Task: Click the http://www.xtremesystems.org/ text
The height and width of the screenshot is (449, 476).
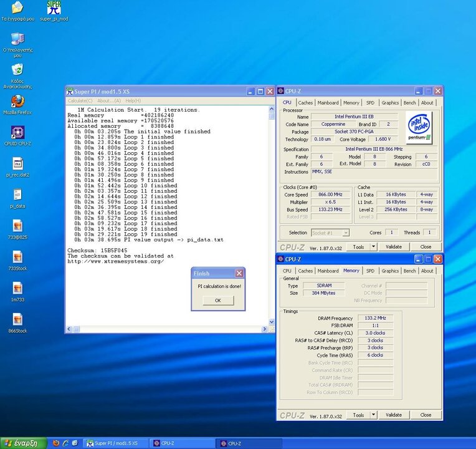Action: pyautogui.click(x=116, y=261)
